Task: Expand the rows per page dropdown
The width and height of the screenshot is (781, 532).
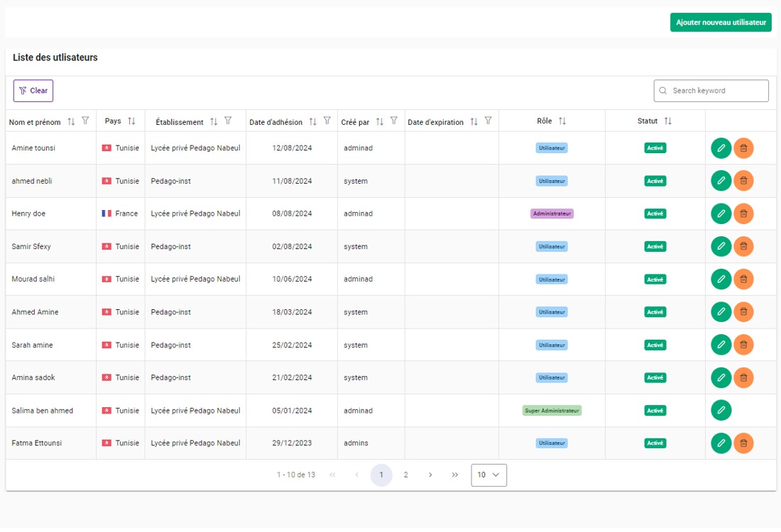Action: coord(488,475)
